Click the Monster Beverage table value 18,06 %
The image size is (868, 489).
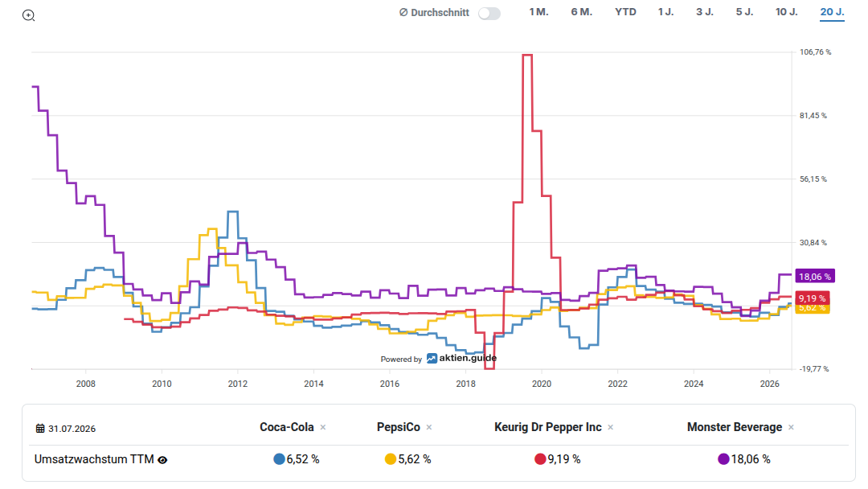751,459
